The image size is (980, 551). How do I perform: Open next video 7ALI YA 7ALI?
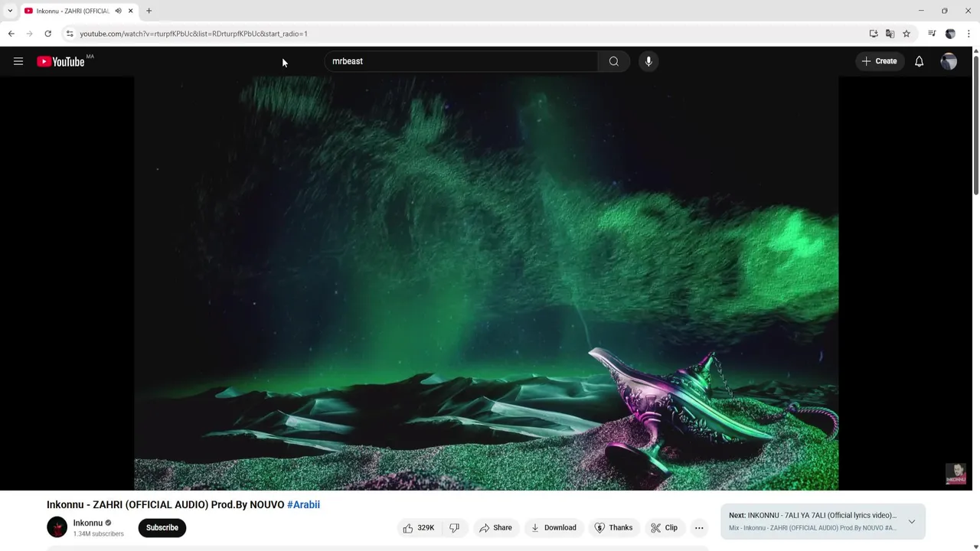click(x=812, y=515)
